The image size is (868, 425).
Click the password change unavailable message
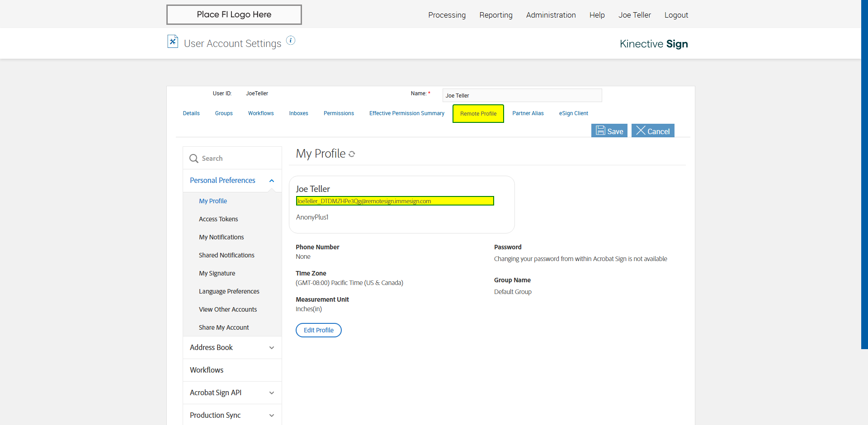[x=580, y=259]
